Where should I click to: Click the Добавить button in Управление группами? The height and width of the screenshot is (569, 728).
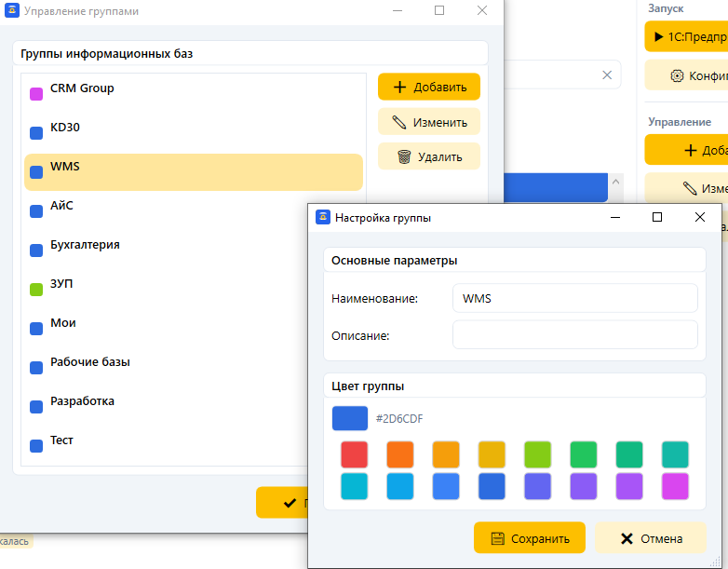[428, 87]
